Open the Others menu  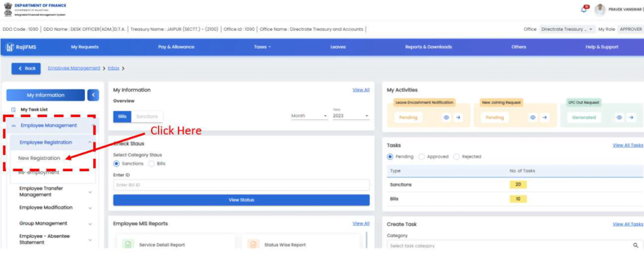(519, 47)
